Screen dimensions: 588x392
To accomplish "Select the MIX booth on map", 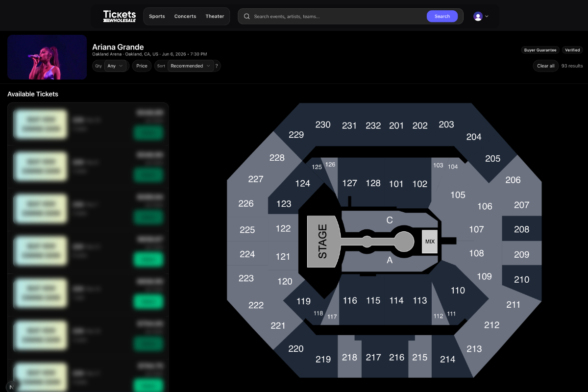I will click(x=430, y=242).
